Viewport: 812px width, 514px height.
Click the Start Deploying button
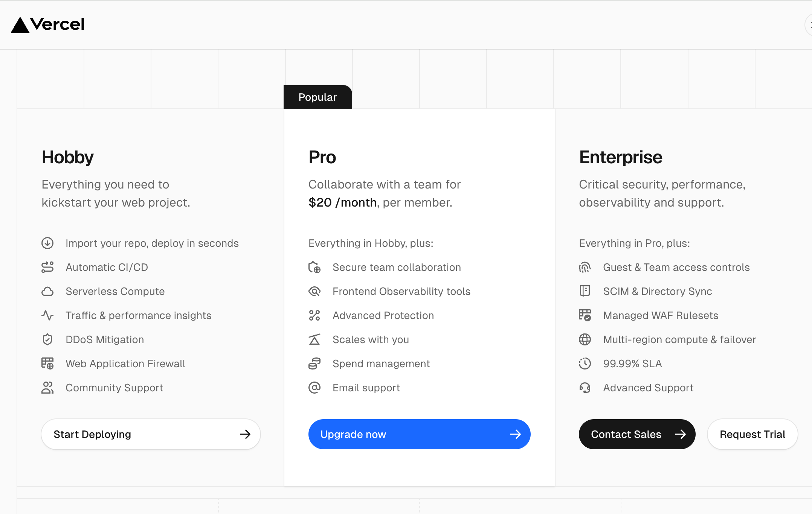(151, 434)
